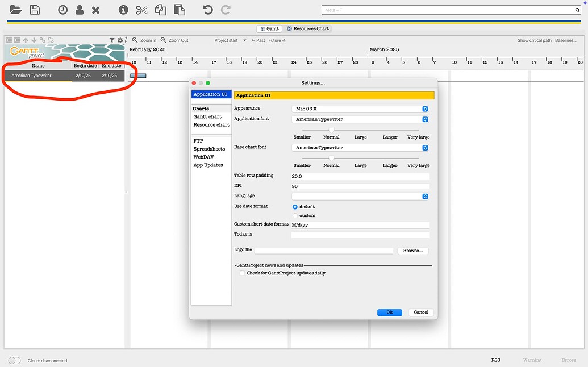Open a project using the folder icon

[15, 9]
